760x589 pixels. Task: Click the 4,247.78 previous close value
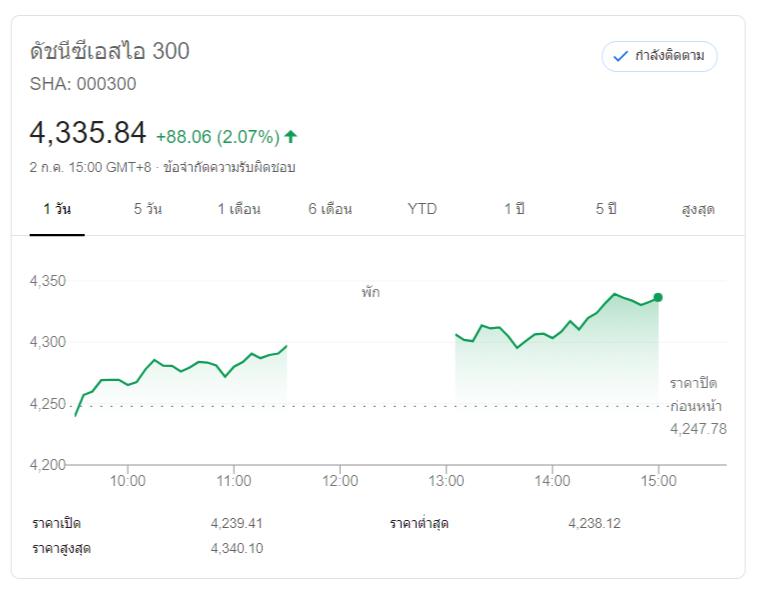698,428
